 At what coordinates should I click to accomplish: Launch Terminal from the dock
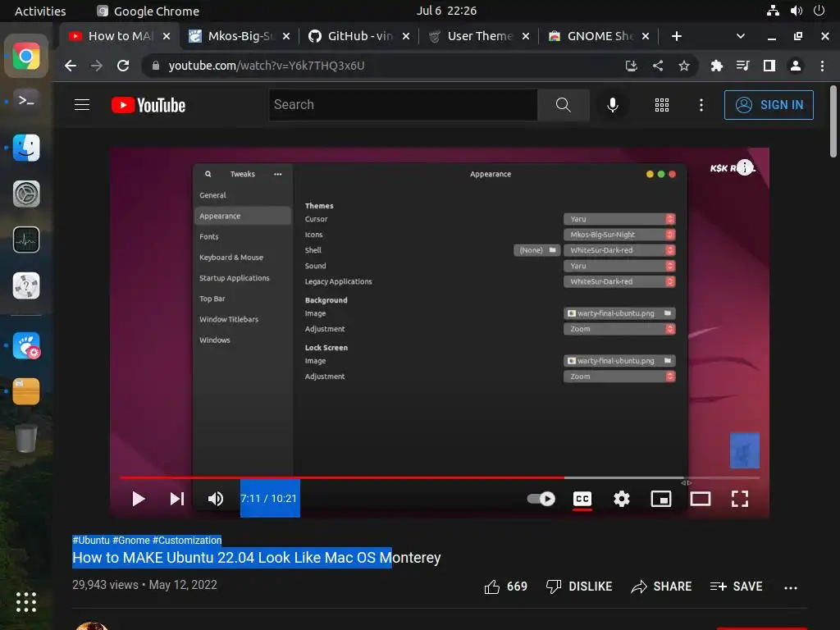click(26, 101)
